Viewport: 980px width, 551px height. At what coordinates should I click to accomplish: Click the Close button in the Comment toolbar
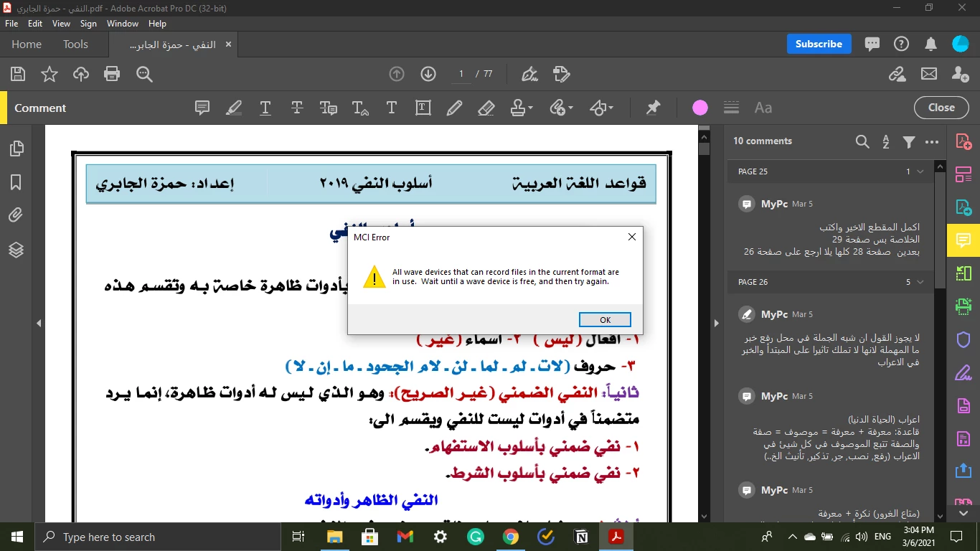click(941, 108)
